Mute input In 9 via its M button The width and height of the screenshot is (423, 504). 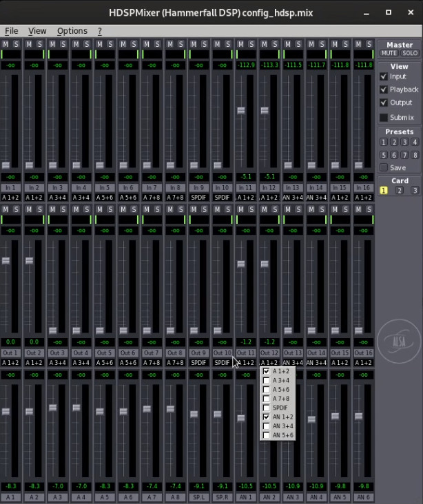pyautogui.click(x=194, y=44)
